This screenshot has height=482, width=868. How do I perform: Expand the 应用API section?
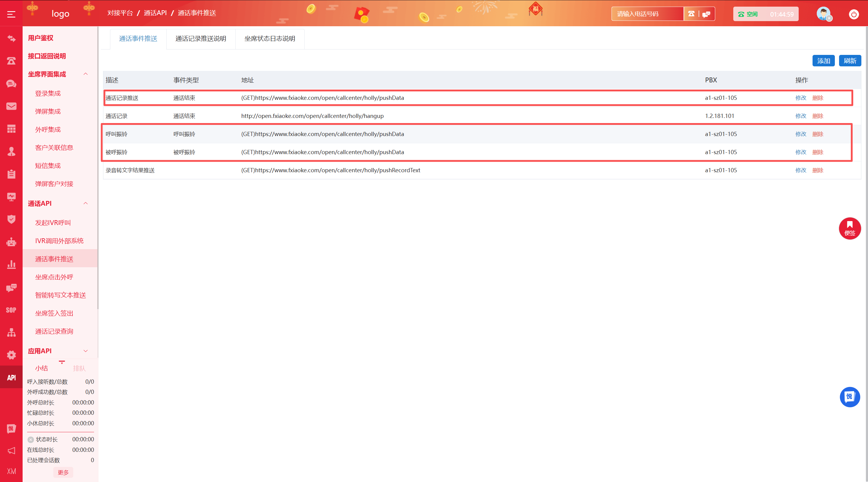86,351
